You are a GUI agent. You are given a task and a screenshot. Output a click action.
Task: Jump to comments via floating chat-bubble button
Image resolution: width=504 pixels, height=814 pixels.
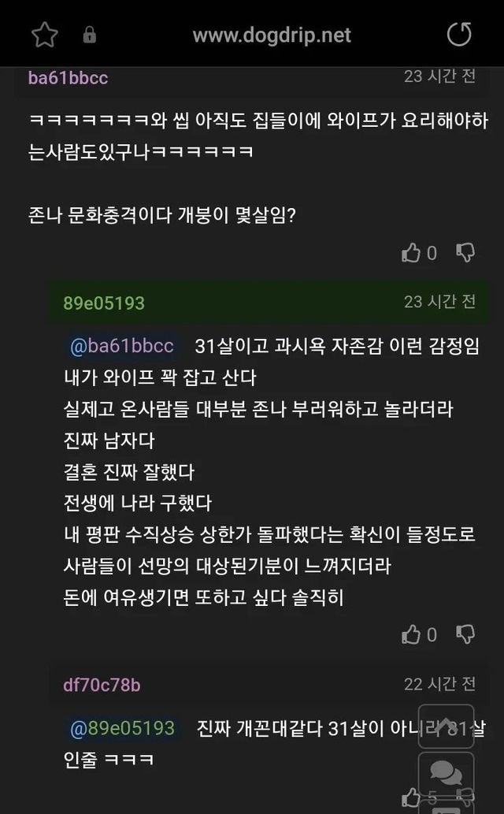tap(446, 774)
